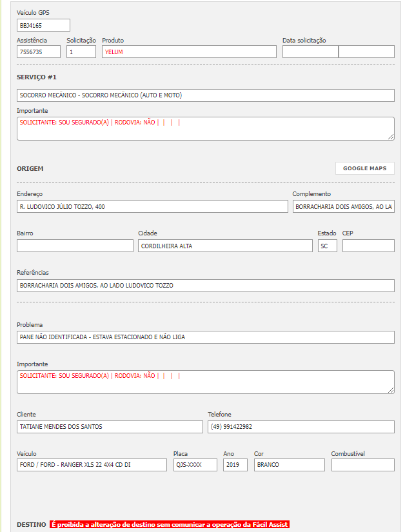Select the Cliente name field

pyautogui.click(x=110, y=427)
